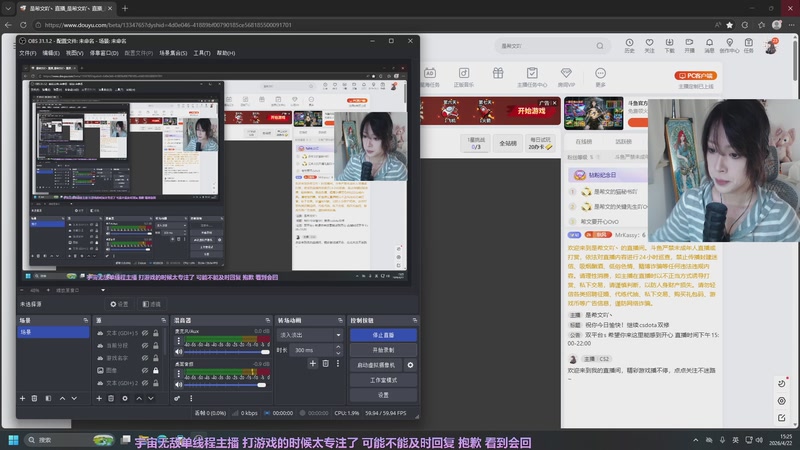Move the selected scene down

(74, 398)
